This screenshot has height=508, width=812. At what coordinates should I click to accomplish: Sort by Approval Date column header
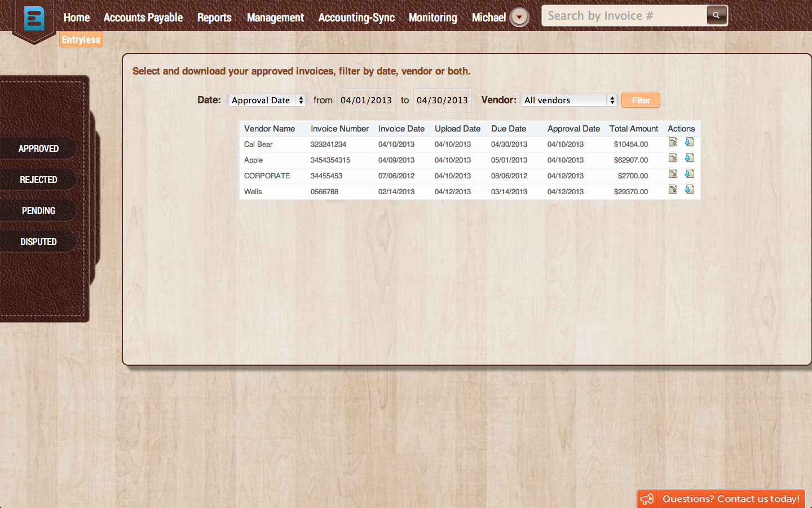tap(573, 129)
